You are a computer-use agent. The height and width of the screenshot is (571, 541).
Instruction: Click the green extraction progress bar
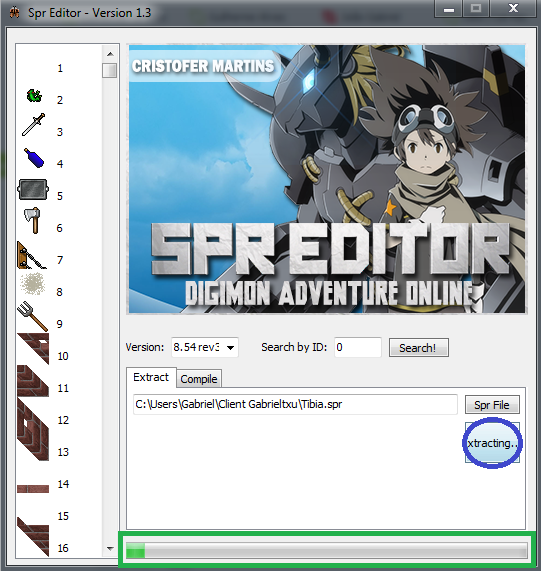(x=327, y=550)
